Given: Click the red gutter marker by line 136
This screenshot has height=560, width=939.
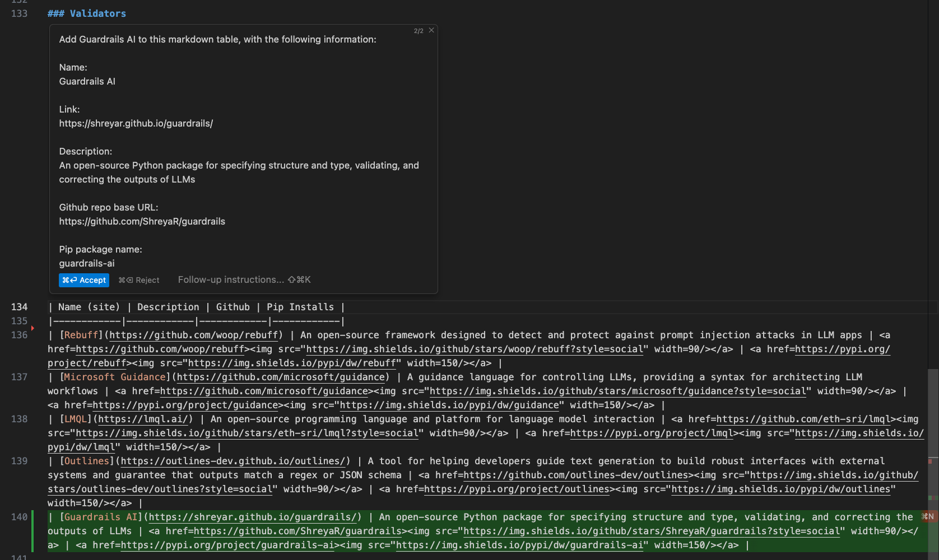Looking at the screenshot, I should (x=32, y=328).
